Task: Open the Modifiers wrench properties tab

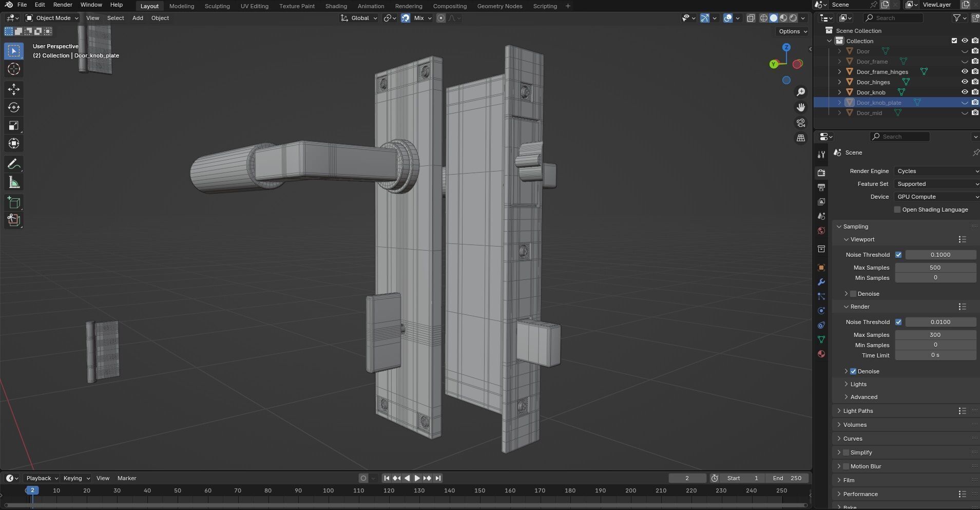Action: pos(821,282)
